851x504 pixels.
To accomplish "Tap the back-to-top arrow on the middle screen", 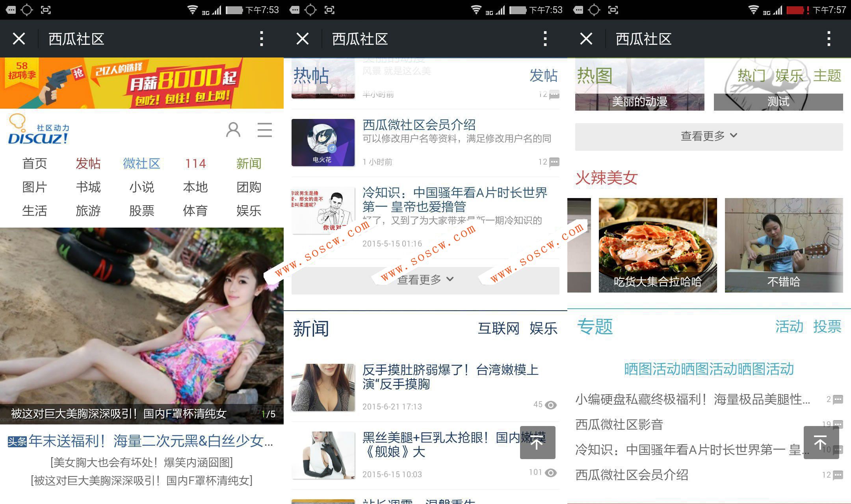I will point(537,443).
